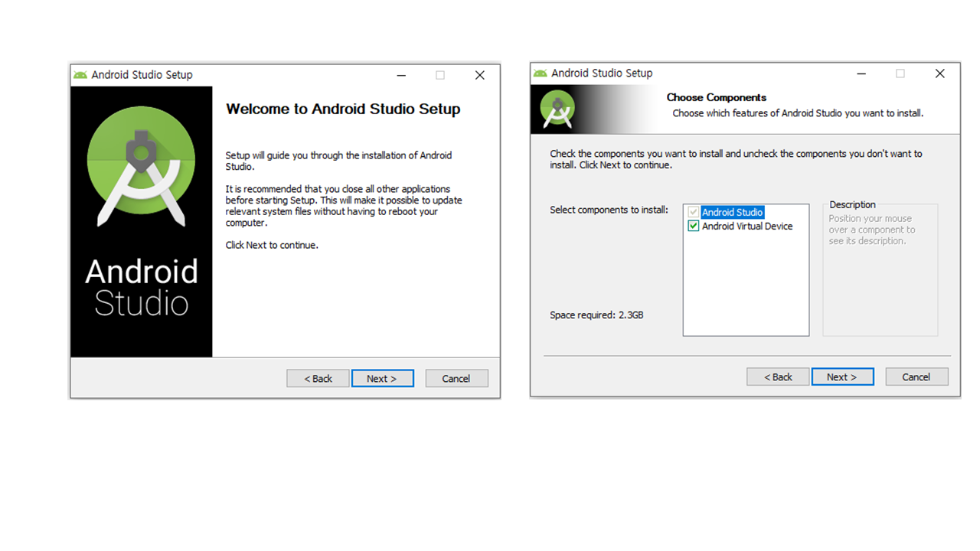Click the maximize button of the Welcome window
This screenshot has width=980, height=551.
pos(440,75)
